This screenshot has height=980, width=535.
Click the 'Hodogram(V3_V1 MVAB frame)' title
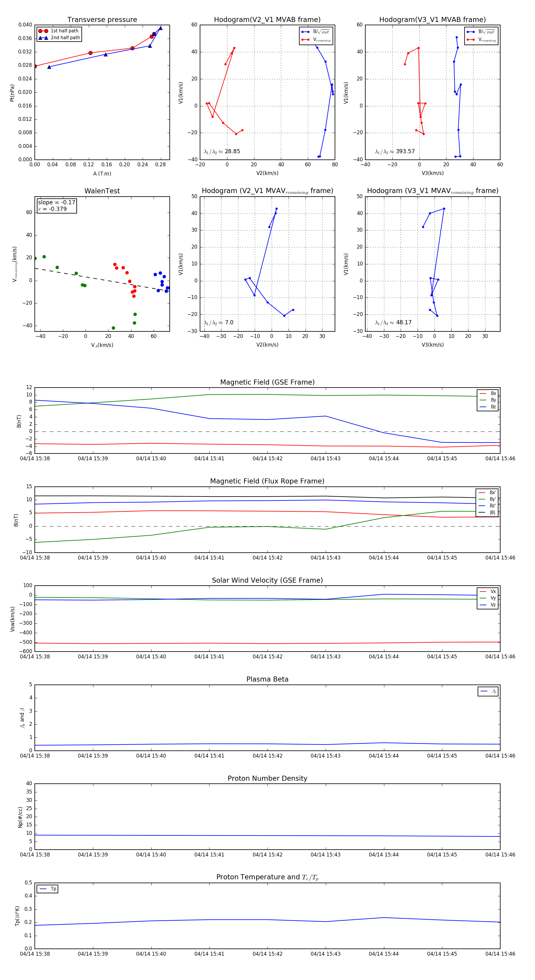click(432, 20)
